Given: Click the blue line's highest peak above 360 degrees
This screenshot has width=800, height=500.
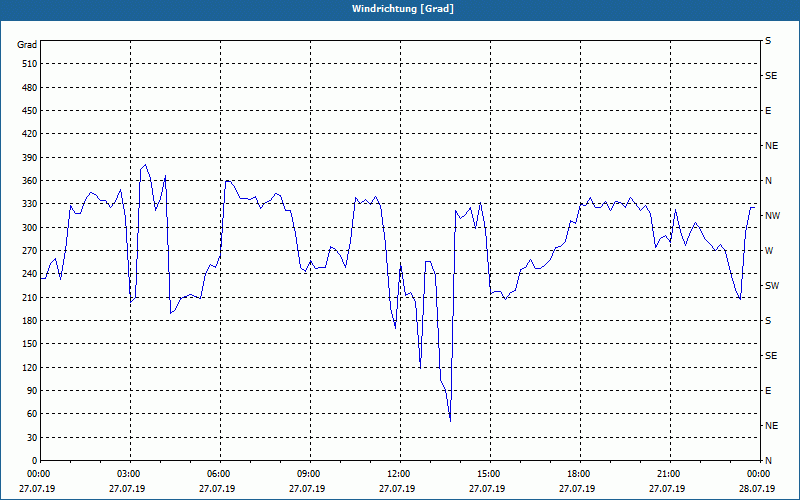Looking at the screenshot, I should tap(145, 165).
